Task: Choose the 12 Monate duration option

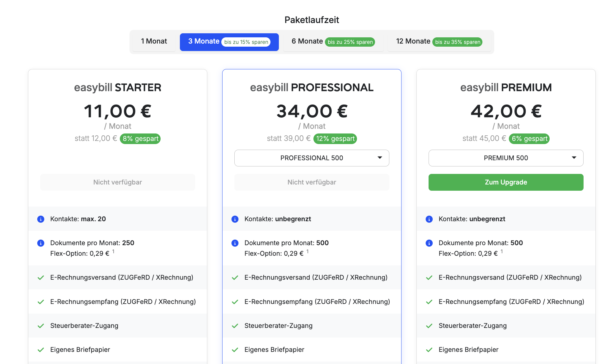Action: click(x=439, y=42)
